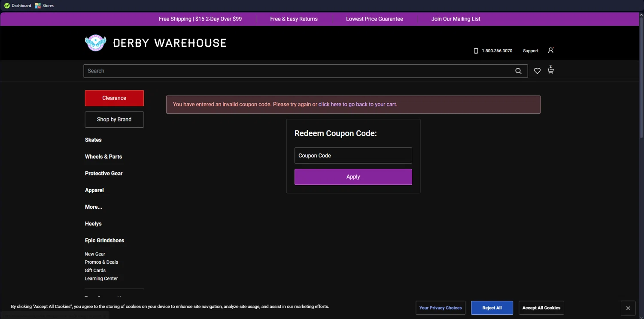Open the Apparel category
644x319 pixels.
point(94,190)
